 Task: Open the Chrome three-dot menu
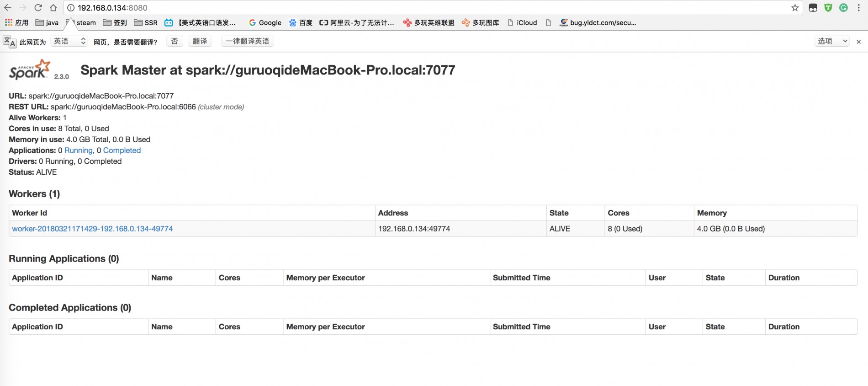point(859,8)
